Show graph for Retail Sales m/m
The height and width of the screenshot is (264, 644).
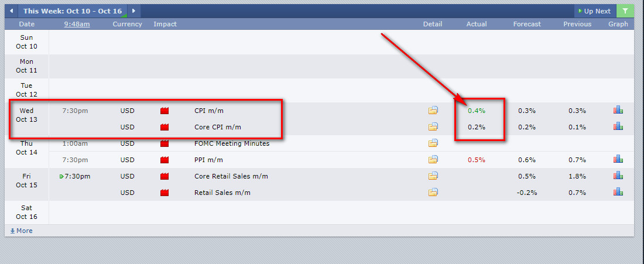(618, 192)
